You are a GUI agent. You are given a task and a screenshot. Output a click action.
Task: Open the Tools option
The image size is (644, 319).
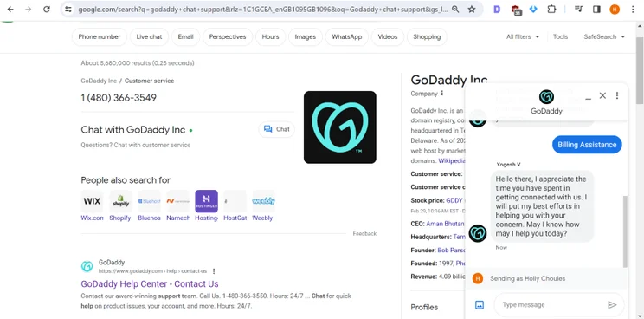point(560,36)
